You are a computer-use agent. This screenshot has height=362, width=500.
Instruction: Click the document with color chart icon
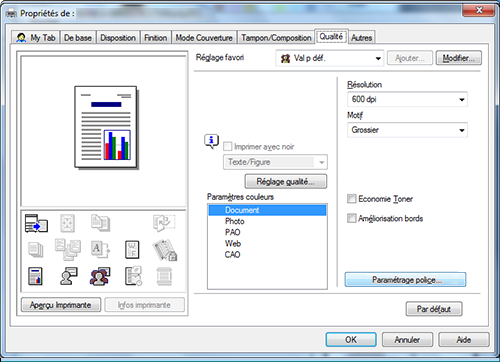(x=35, y=276)
